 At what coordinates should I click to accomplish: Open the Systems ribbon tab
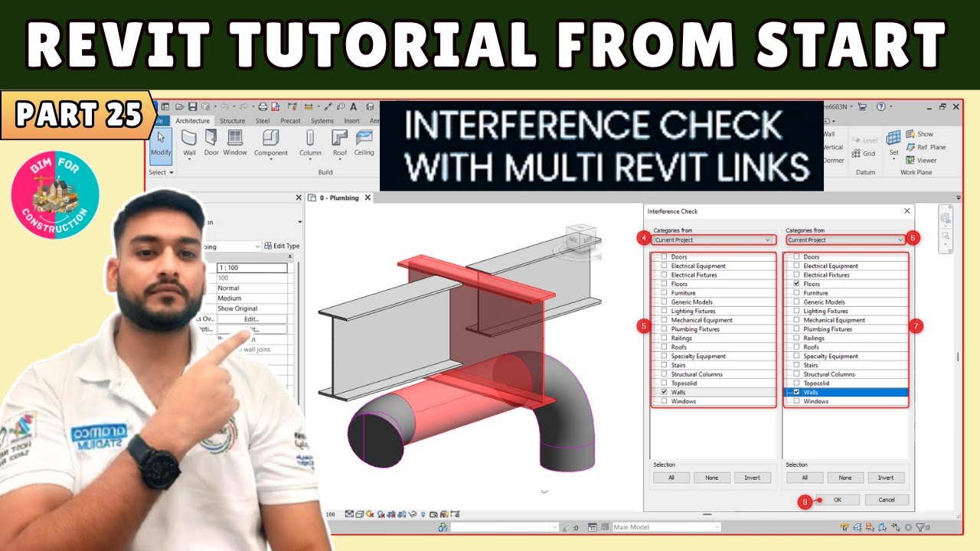(322, 121)
